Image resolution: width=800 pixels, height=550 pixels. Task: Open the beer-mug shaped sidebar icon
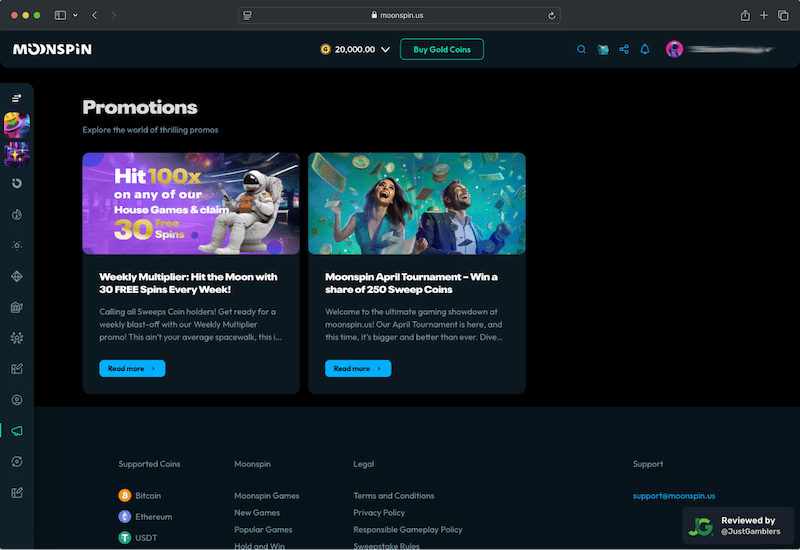(17, 307)
